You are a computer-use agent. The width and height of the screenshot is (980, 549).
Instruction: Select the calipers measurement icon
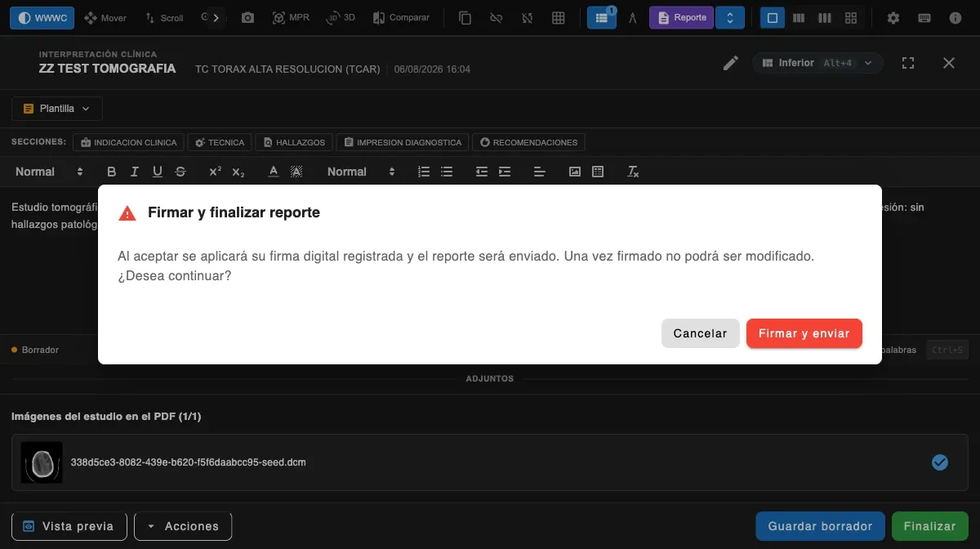(632, 17)
